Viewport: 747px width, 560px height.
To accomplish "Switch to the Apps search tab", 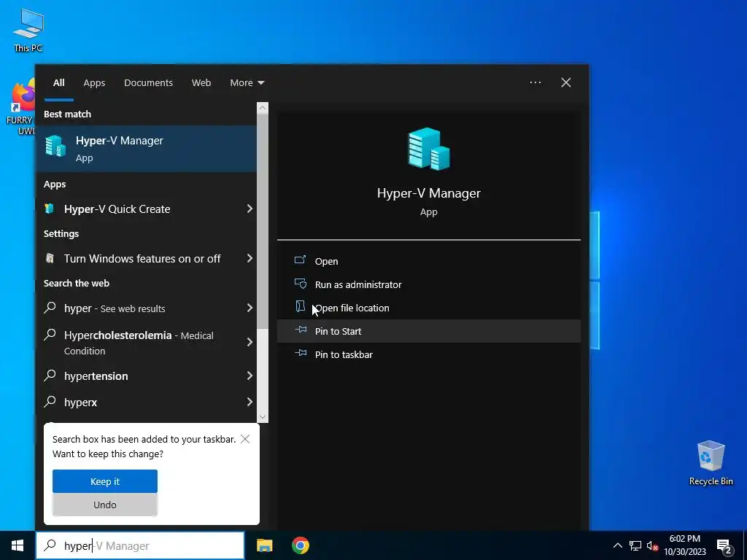I will point(94,82).
